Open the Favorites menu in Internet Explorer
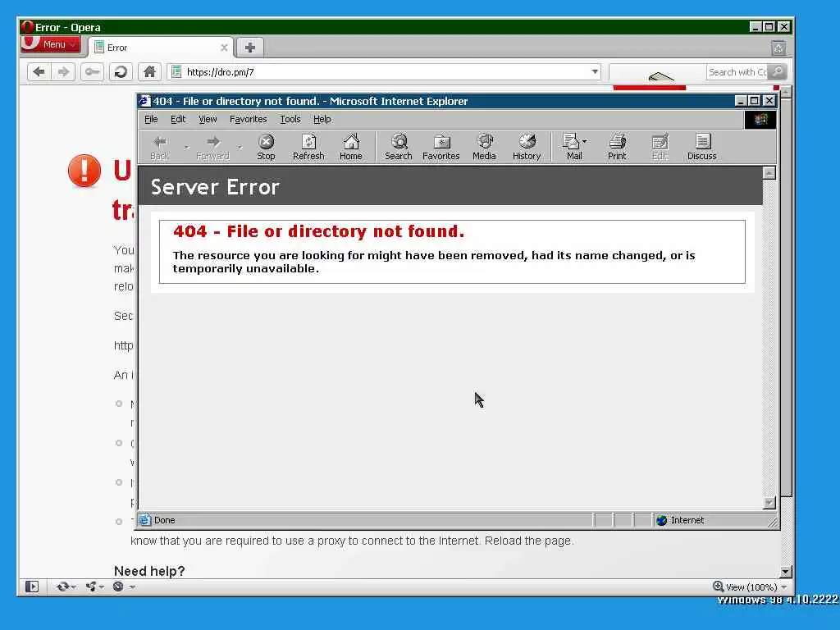840x630 pixels. click(x=248, y=119)
